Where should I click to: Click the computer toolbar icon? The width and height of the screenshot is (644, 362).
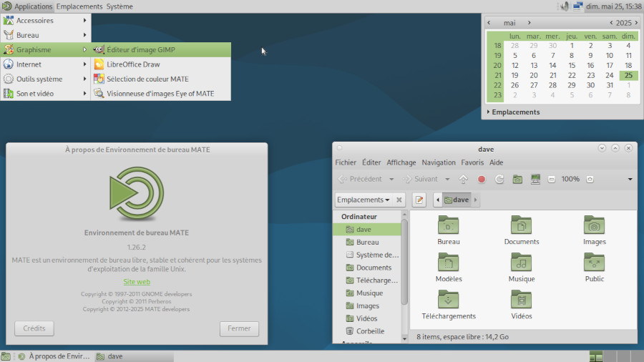click(x=535, y=179)
